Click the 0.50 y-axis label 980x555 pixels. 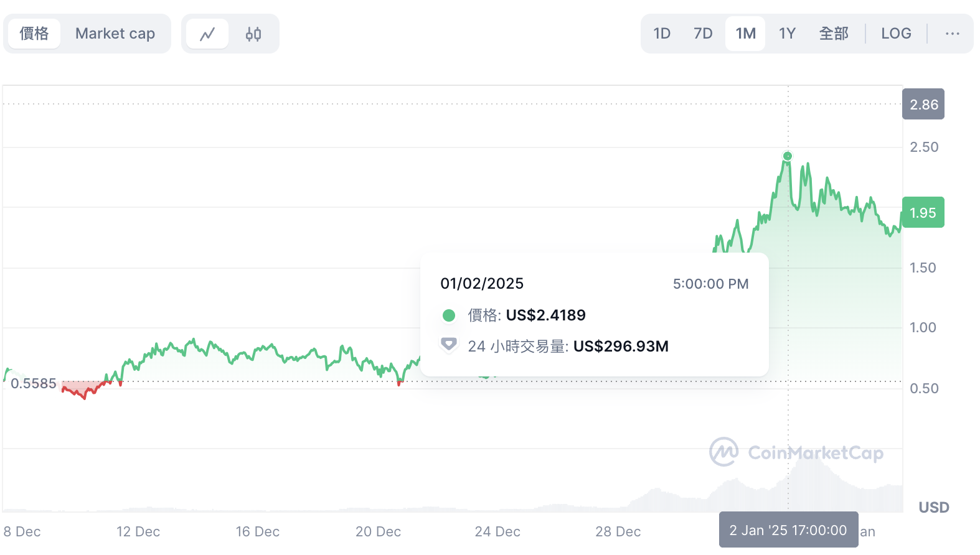(924, 389)
